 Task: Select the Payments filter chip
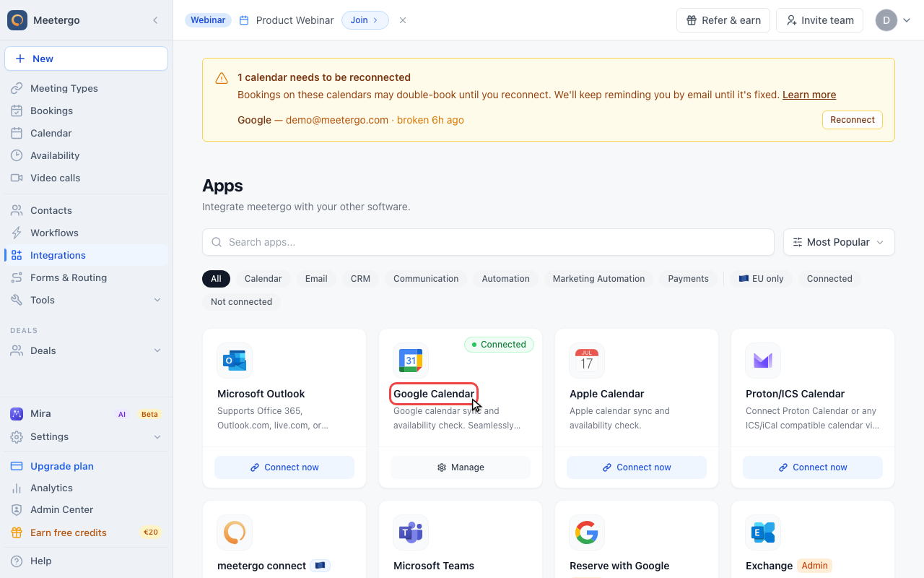[688, 279]
